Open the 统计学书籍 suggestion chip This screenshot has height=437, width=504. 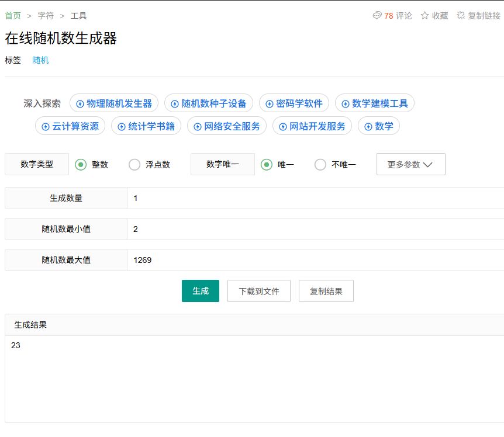click(x=146, y=127)
